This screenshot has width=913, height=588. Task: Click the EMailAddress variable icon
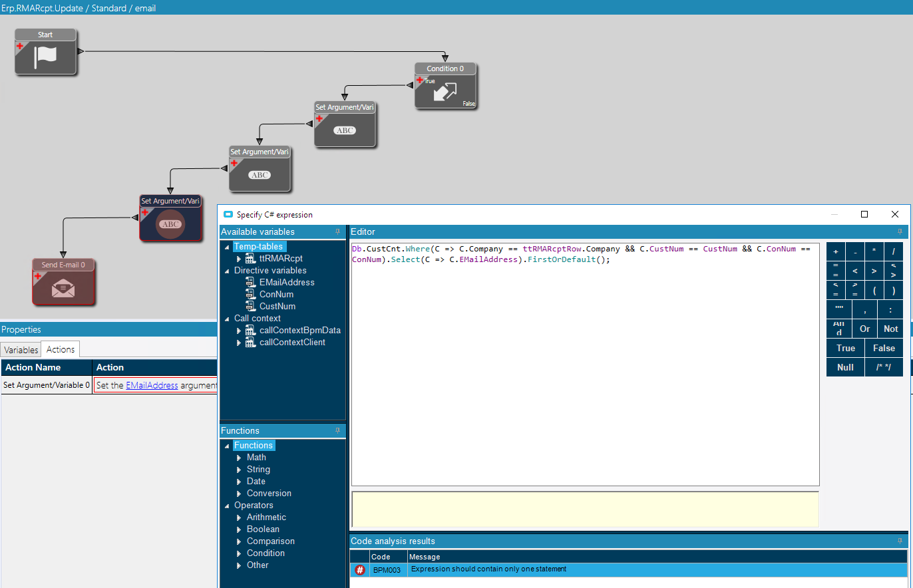[251, 282]
